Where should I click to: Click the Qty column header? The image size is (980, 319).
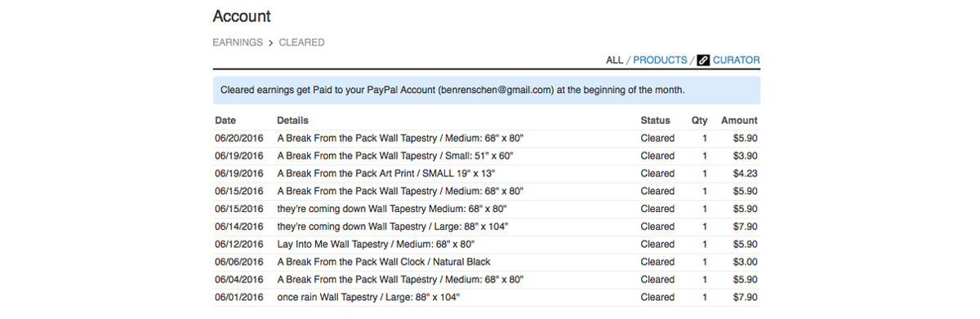point(699,121)
